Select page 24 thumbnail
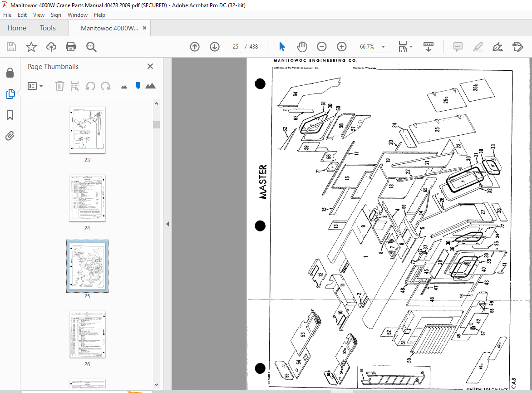 (x=87, y=198)
